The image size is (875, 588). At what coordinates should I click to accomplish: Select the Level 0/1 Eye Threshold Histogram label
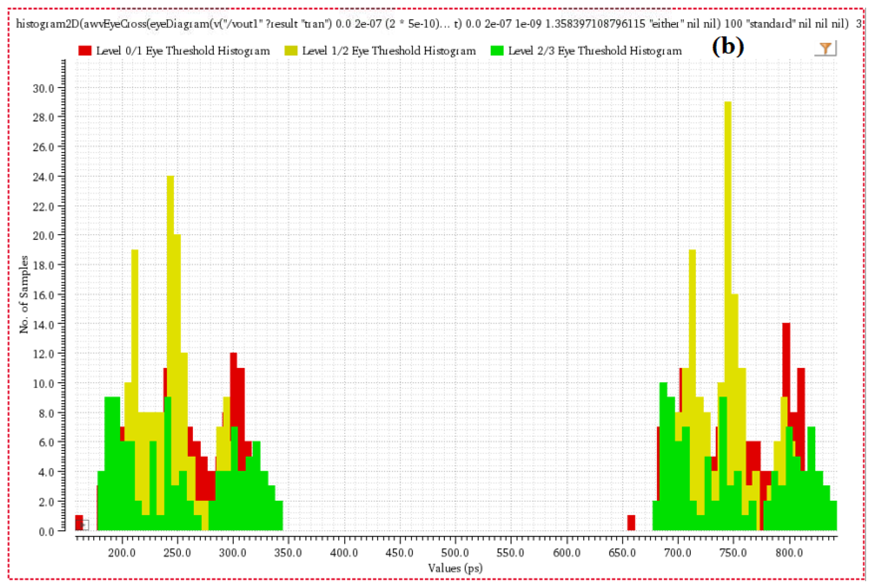click(183, 51)
